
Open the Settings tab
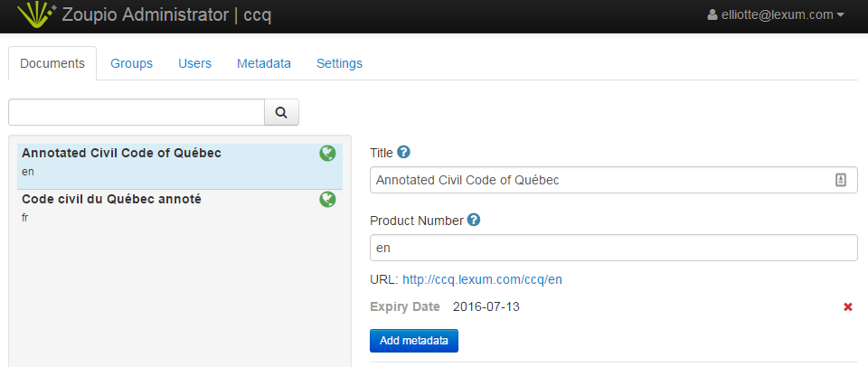[x=339, y=63]
